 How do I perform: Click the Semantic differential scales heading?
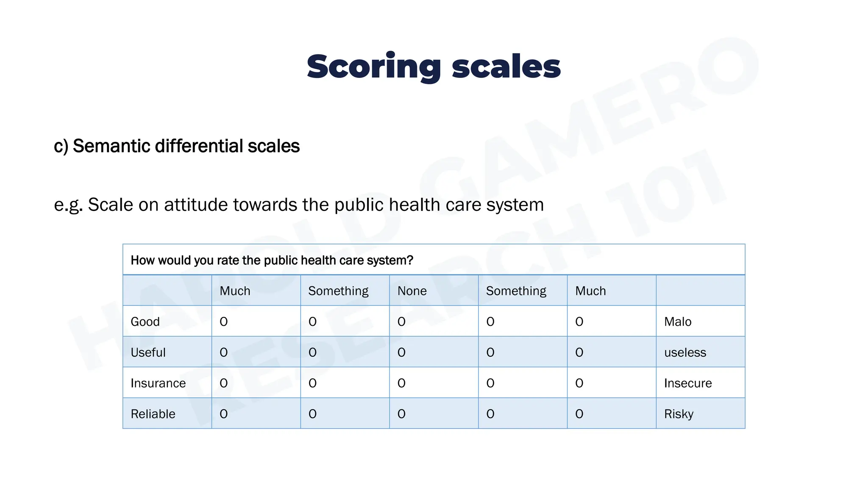click(x=177, y=146)
